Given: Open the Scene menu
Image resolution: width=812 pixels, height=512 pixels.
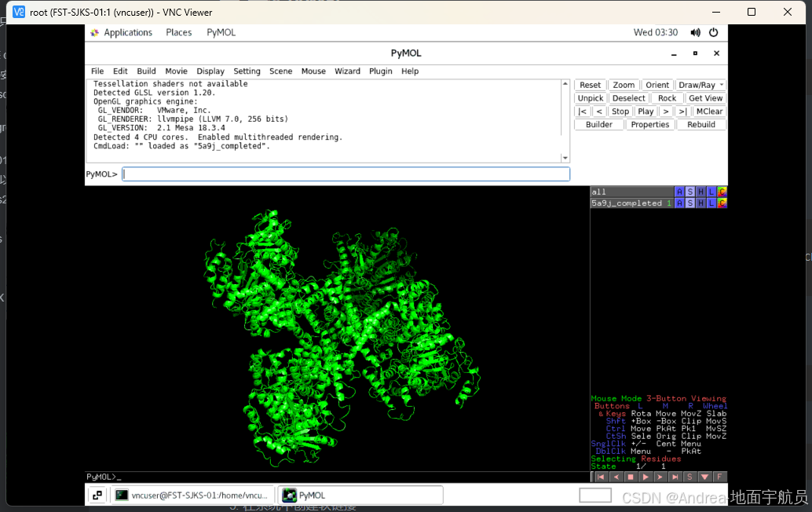Looking at the screenshot, I should [280, 71].
